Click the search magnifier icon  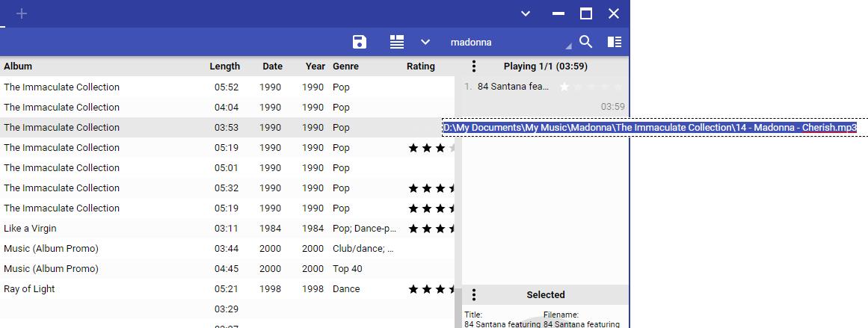point(586,42)
